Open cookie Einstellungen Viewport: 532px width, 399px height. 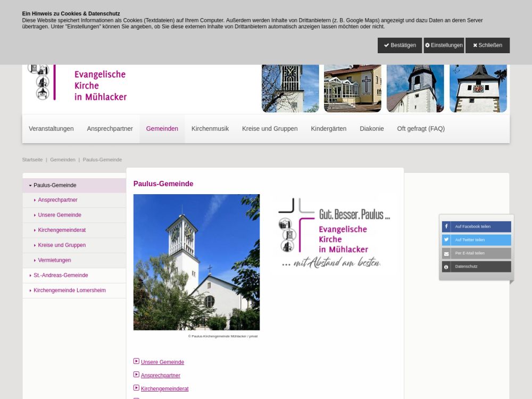444,45
